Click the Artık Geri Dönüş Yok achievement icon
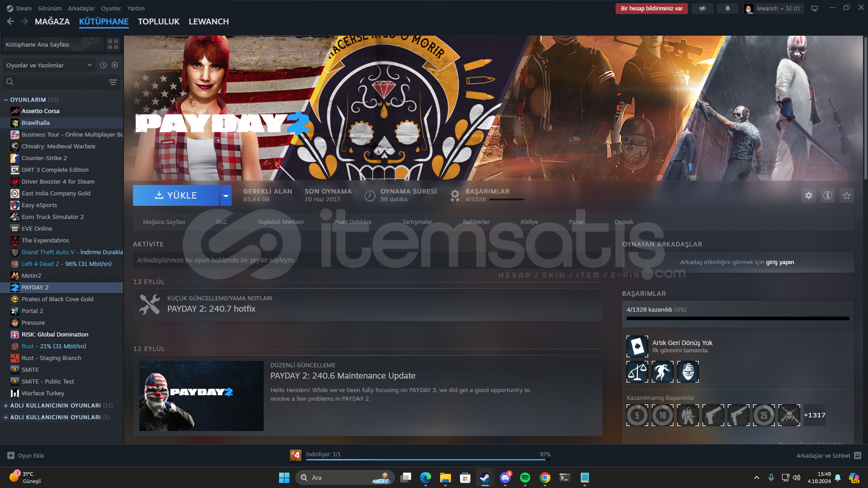The image size is (868, 488). [637, 346]
